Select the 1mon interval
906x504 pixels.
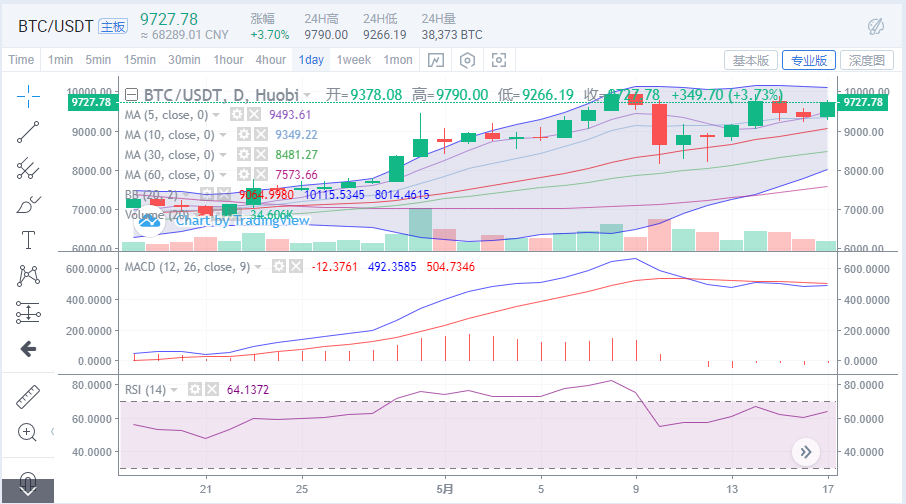pos(398,60)
